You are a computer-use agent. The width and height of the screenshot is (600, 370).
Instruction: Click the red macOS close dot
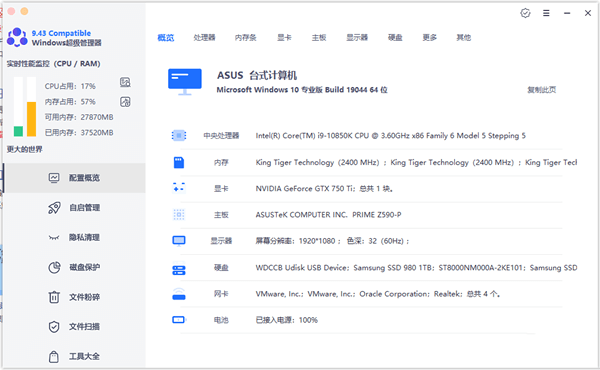[x=11, y=11]
